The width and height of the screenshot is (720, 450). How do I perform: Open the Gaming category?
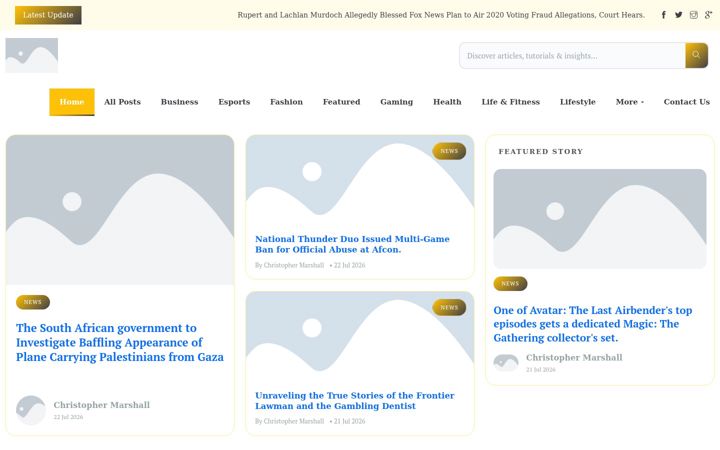coord(397,102)
